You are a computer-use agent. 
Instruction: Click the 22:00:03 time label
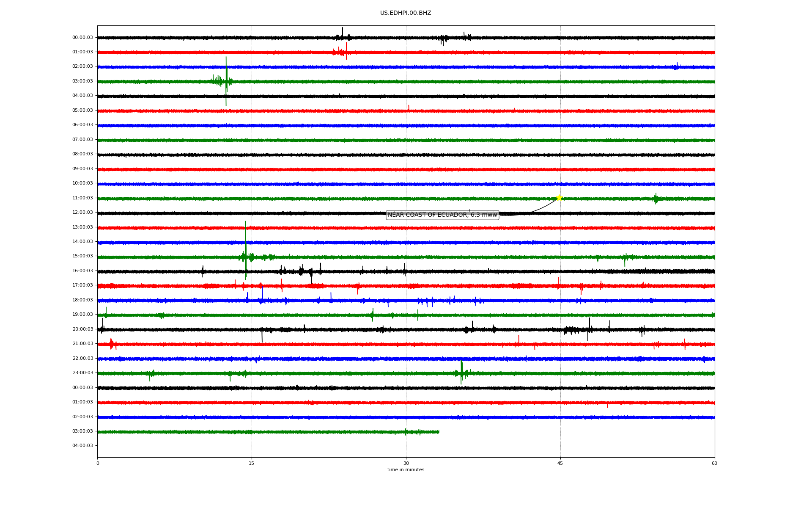(x=82, y=359)
